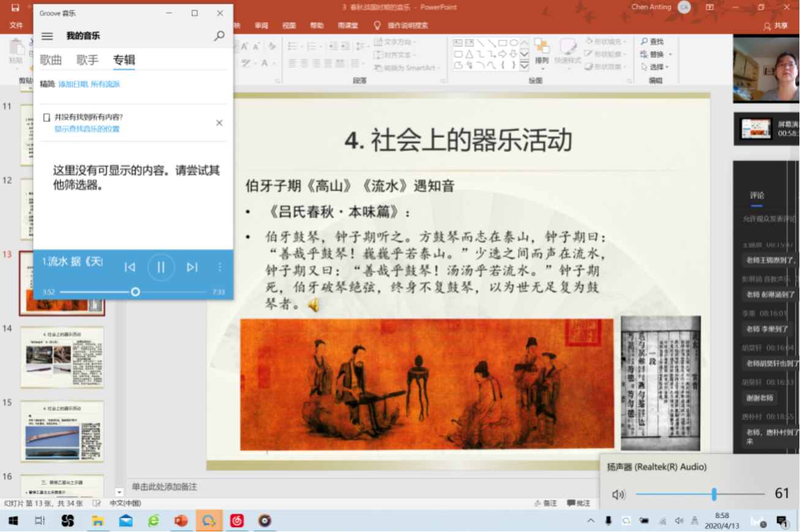Image resolution: width=800 pixels, height=532 pixels.
Task: Open Align Text (对齐文本) dropdown
Action: tap(395, 54)
